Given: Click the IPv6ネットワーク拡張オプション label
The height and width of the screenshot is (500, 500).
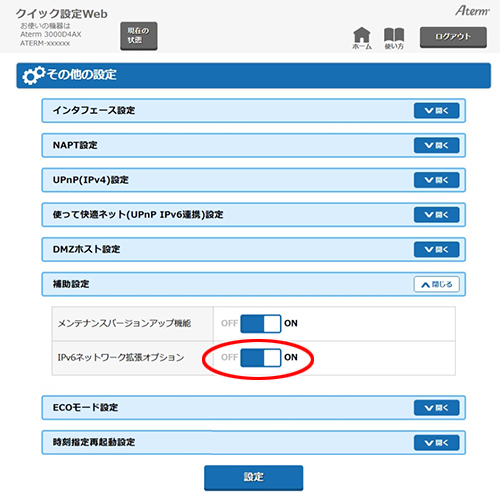Looking at the screenshot, I should point(121,357).
